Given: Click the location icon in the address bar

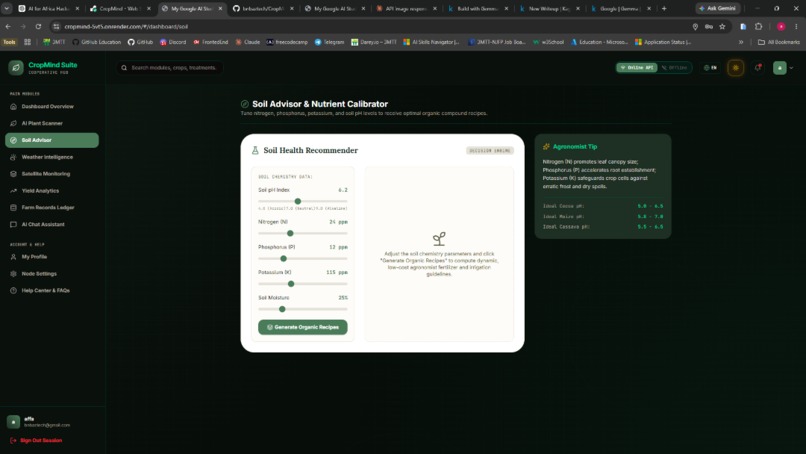Looking at the screenshot, I should tap(695, 26).
